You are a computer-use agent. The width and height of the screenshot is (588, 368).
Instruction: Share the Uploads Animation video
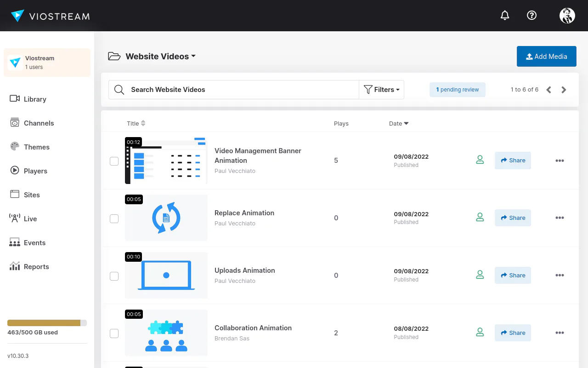click(513, 276)
